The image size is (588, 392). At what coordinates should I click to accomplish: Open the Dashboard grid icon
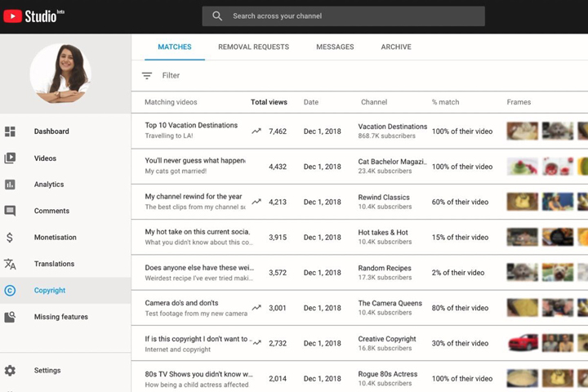coord(10,131)
